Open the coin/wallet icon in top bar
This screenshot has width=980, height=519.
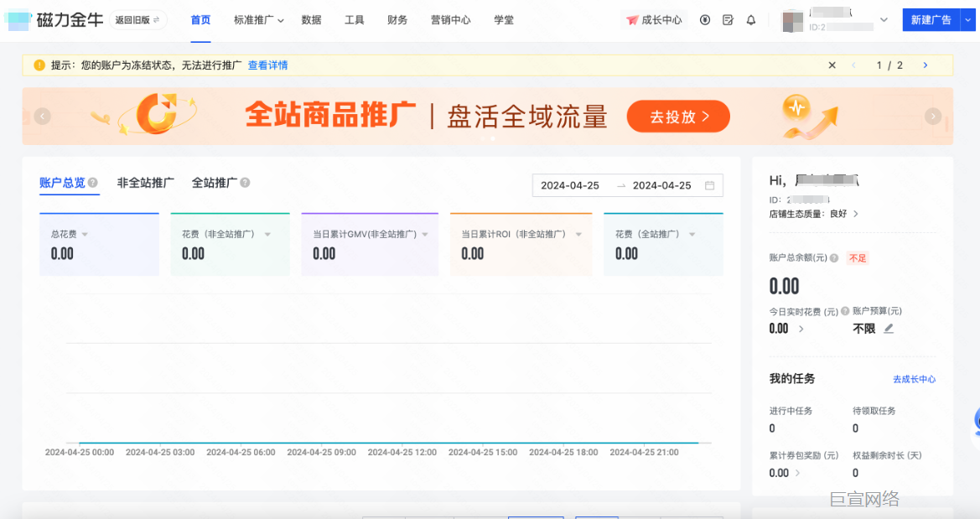(706, 19)
